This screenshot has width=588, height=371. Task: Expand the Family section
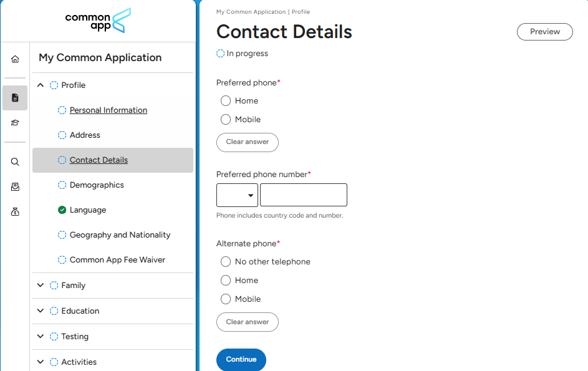pos(41,286)
